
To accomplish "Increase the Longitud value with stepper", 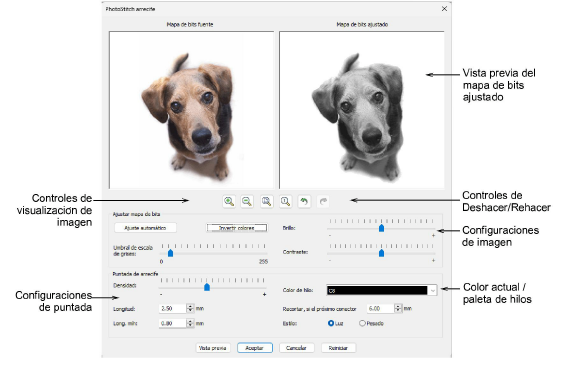I will 190,307.
